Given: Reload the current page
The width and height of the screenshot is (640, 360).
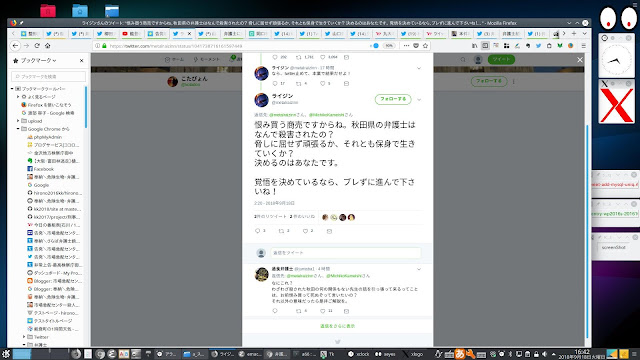Looking at the screenshot, I should pyautogui.click(x=37, y=46).
